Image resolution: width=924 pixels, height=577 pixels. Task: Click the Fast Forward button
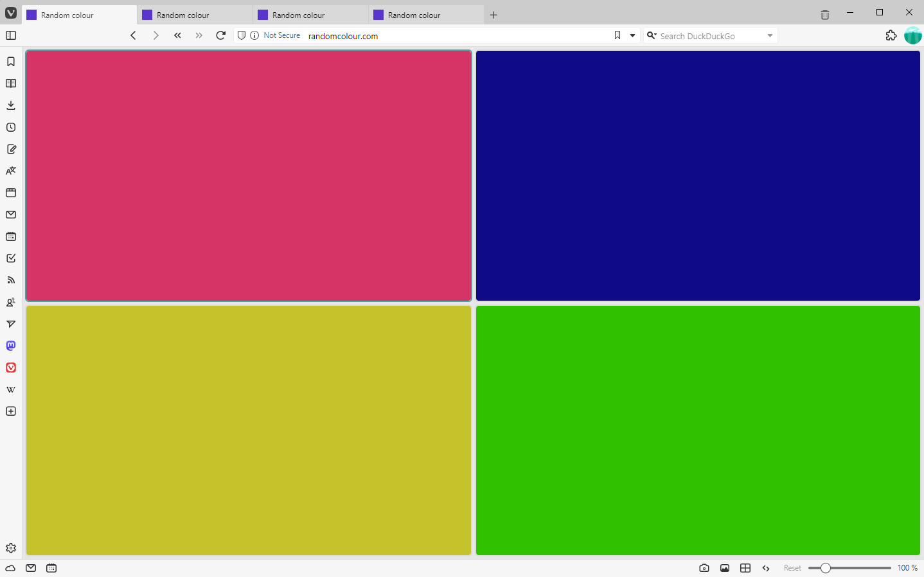point(199,35)
